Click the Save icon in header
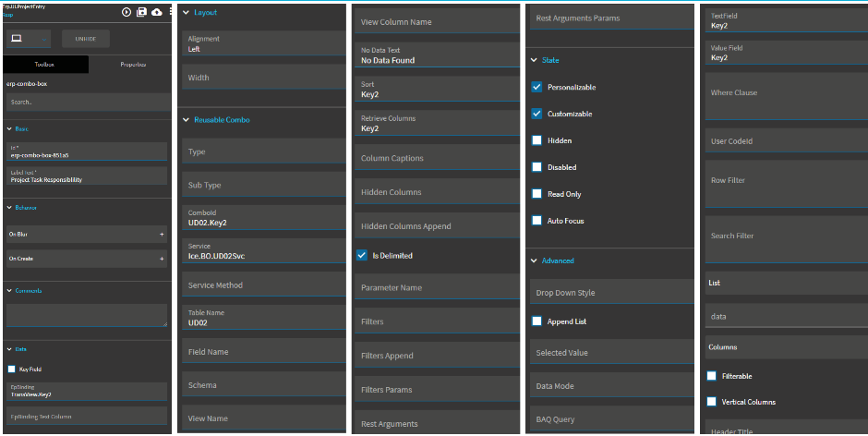The height and width of the screenshot is (436, 868). coord(141,12)
